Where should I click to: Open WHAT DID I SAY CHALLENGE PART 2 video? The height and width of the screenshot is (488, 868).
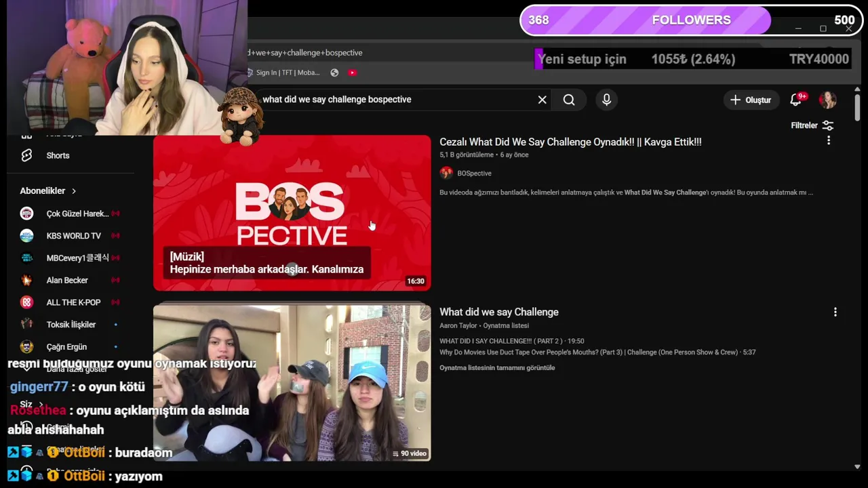pyautogui.click(x=511, y=341)
